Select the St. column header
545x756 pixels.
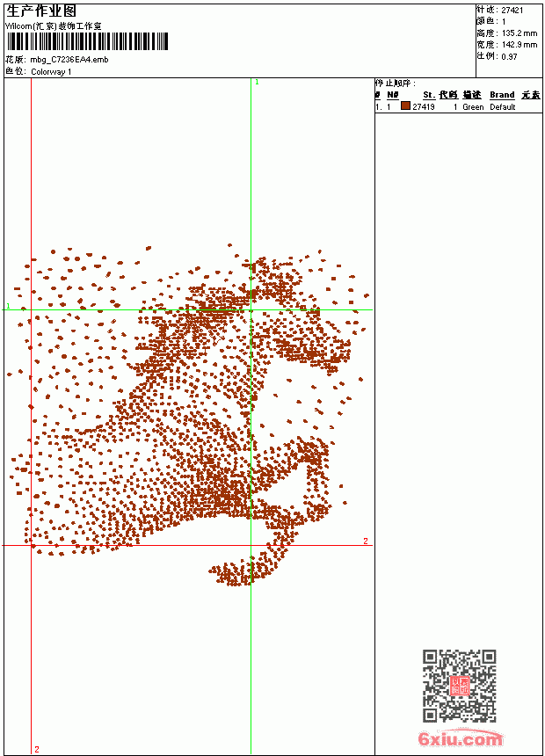[x=429, y=95]
